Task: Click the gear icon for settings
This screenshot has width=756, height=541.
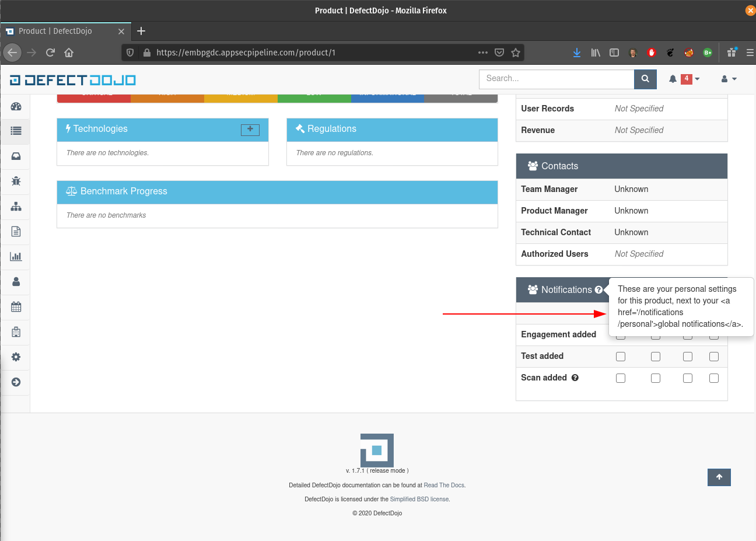Action: [x=15, y=357]
